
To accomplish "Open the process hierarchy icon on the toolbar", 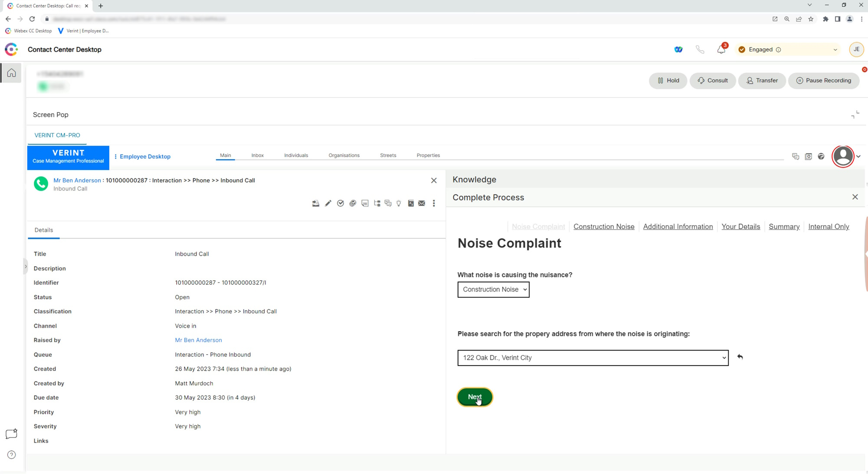I will click(377, 203).
